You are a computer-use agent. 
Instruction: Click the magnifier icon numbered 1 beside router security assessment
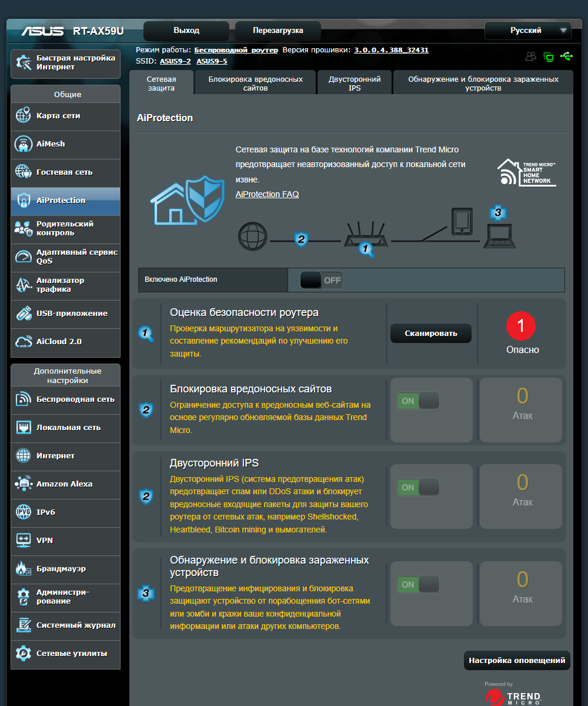[146, 334]
